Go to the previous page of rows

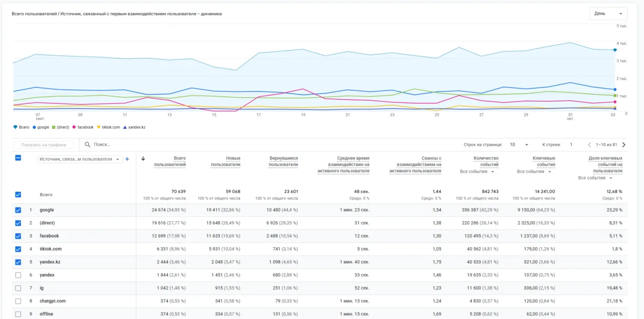click(x=590, y=144)
